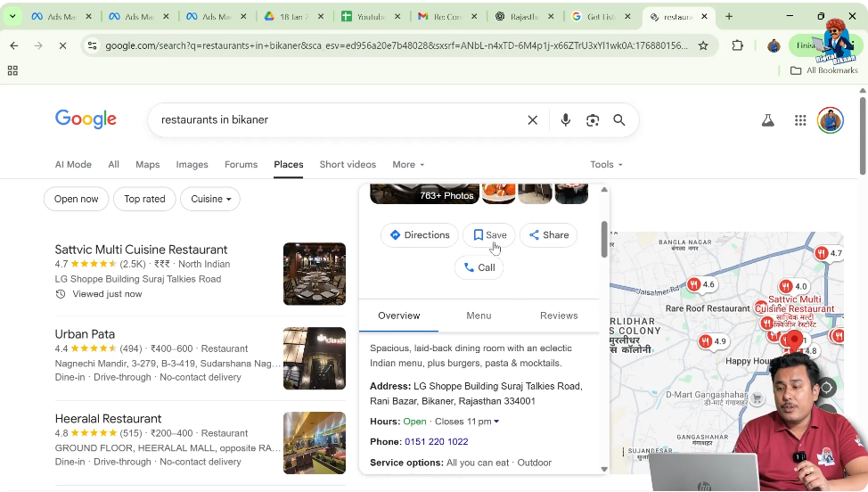Click D-Mart Gangashahar map marker
The height and width of the screenshot is (492, 868).
[x=757, y=398]
